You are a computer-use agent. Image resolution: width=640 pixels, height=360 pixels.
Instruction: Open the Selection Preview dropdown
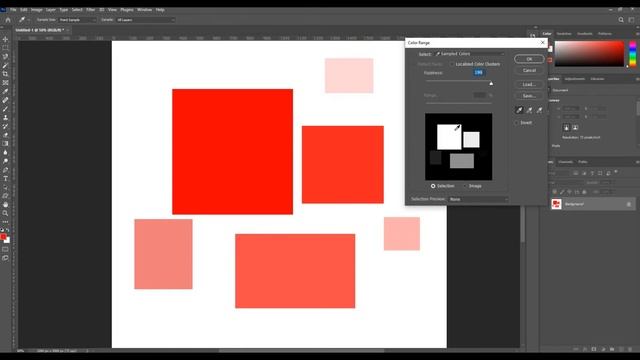(x=478, y=199)
